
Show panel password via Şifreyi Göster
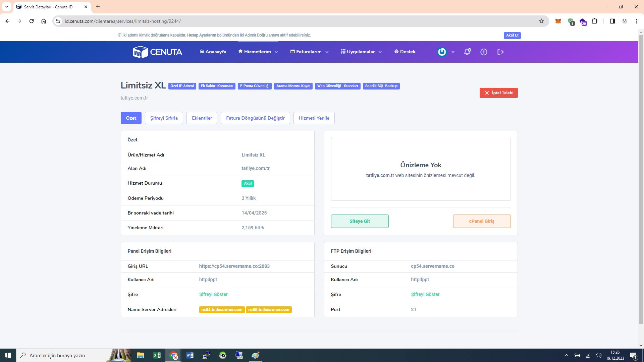(x=213, y=294)
